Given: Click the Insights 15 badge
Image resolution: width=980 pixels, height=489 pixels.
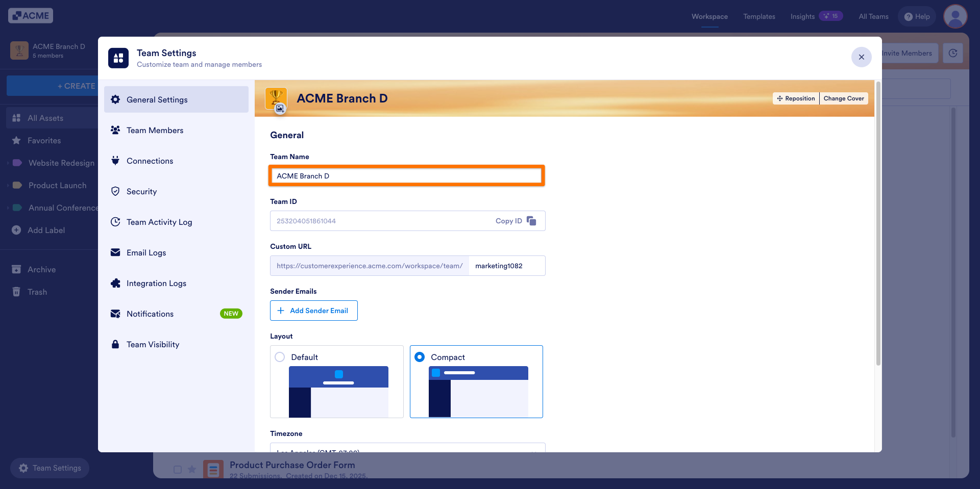Looking at the screenshot, I should [x=831, y=16].
